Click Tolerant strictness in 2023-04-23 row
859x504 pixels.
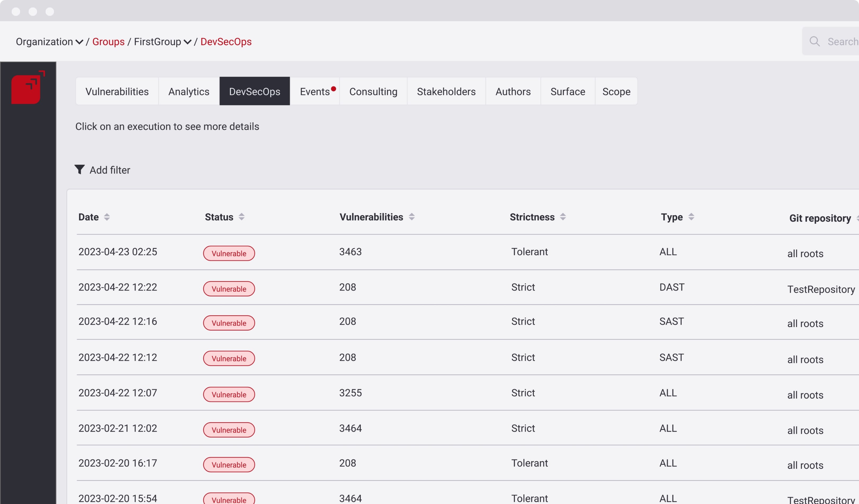click(x=529, y=252)
